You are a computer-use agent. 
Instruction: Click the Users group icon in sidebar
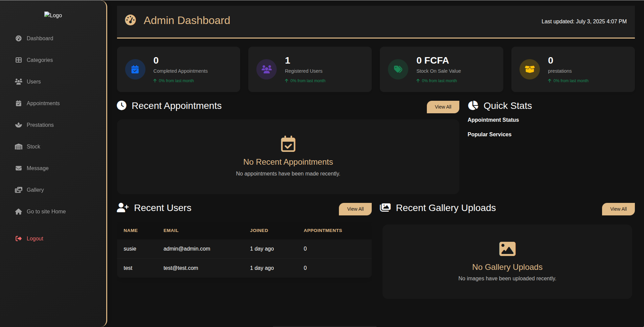(19, 82)
